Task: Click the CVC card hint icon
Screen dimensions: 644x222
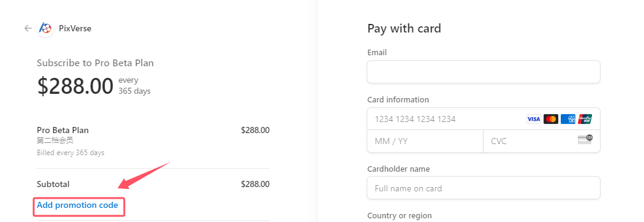Action: (x=585, y=139)
